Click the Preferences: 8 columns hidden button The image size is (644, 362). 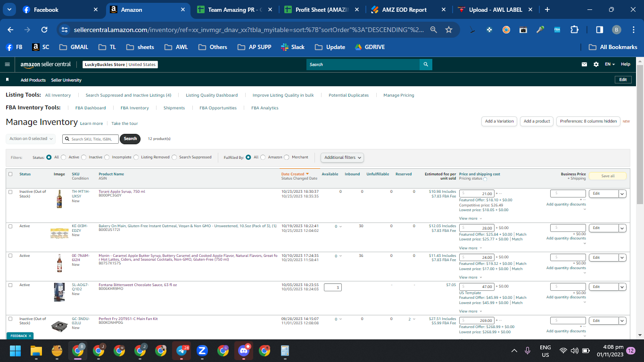click(x=588, y=121)
